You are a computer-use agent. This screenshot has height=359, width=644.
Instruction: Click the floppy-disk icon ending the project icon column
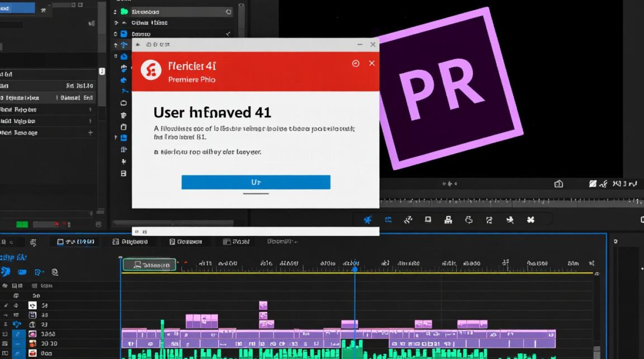click(124, 173)
